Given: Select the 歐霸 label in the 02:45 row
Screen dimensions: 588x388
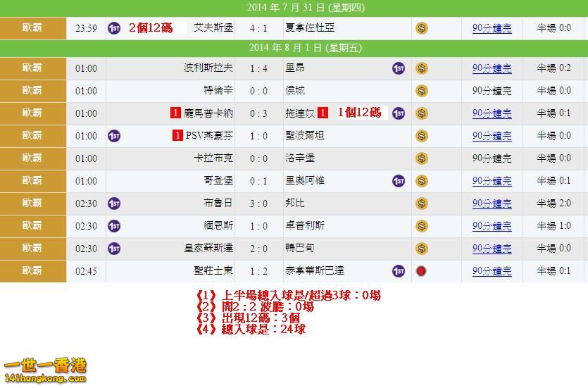Looking at the screenshot, I should click(32, 270).
